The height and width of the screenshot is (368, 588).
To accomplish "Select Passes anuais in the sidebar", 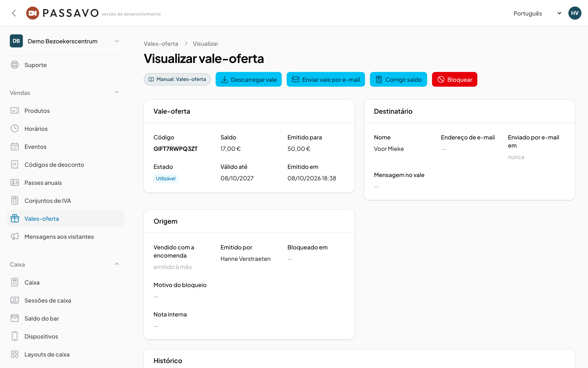I will [x=65, y=183].
